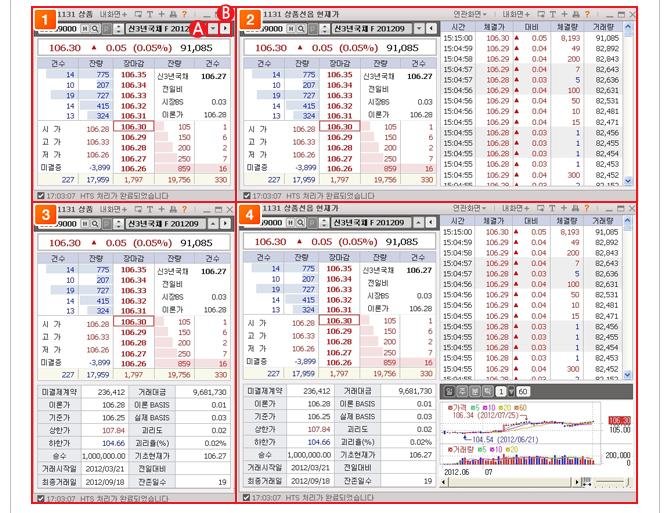Click the search magnifier in bottom-right window
This screenshot has height=513, width=670.
coord(300,223)
